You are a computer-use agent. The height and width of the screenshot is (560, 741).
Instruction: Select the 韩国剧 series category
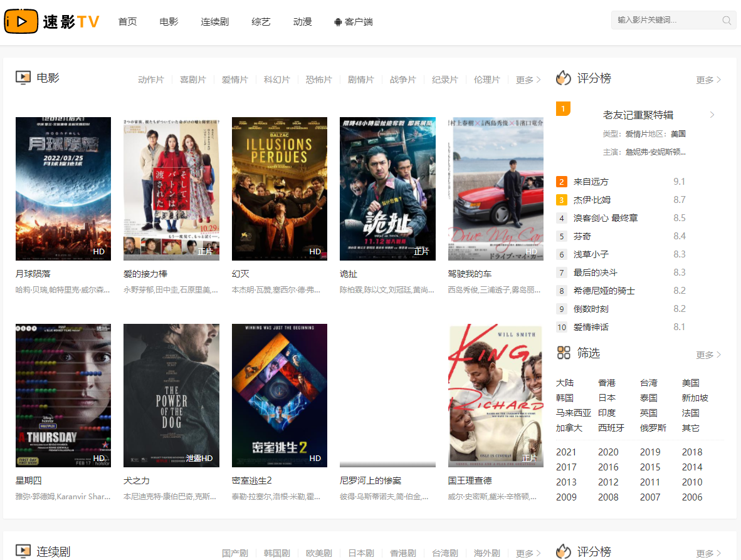277,553
